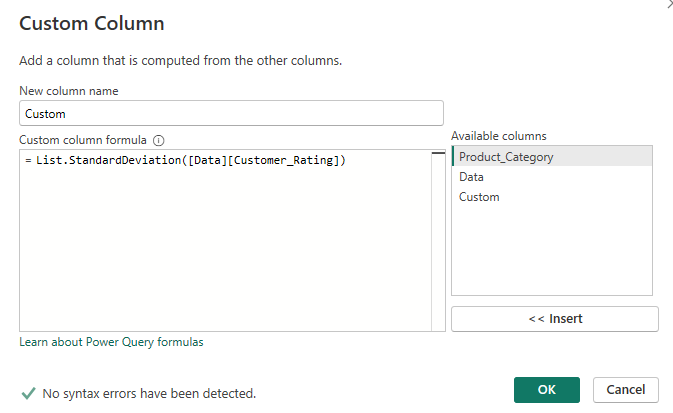The image size is (673, 413).
Task: Click into the New column name field
Action: click(x=231, y=114)
